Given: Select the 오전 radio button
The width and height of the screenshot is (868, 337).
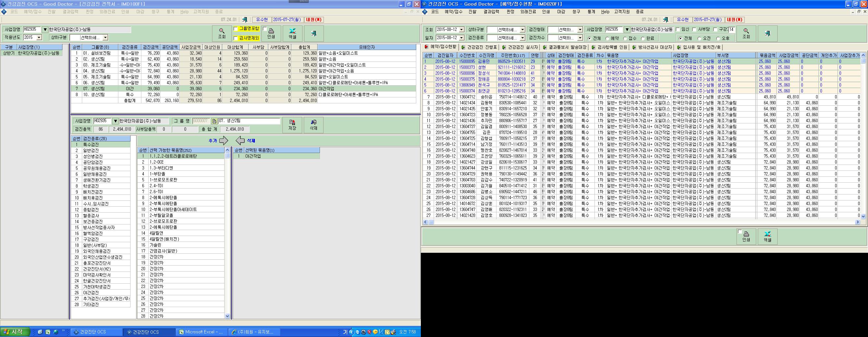Looking at the screenshot, I should [699, 39].
